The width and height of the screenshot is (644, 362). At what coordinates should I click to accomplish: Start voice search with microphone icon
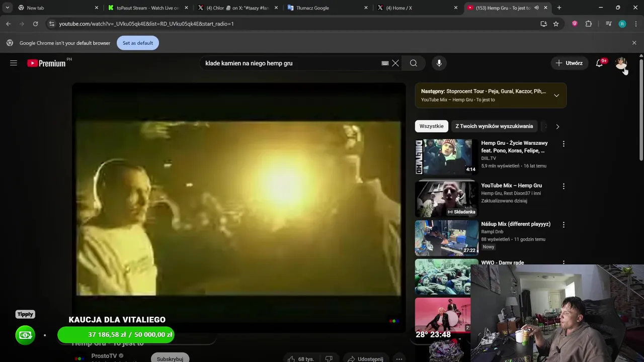click(x=439, y=63)
